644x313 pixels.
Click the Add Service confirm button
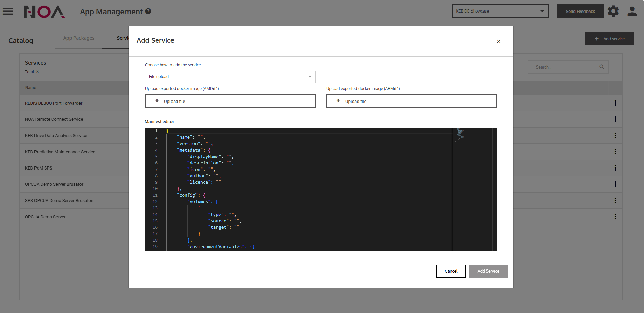[488, 271]
